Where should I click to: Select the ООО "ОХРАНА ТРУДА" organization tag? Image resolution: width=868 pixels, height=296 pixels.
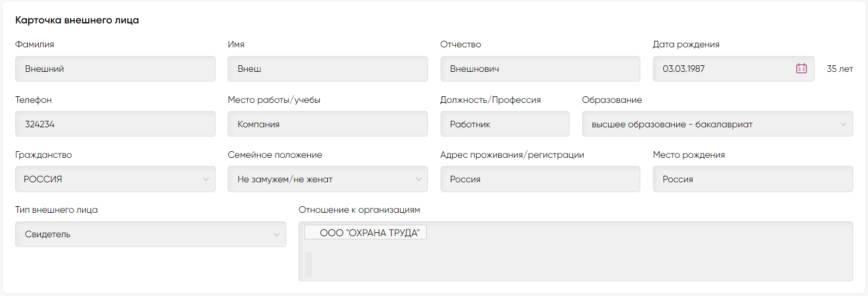pos(365,232)
